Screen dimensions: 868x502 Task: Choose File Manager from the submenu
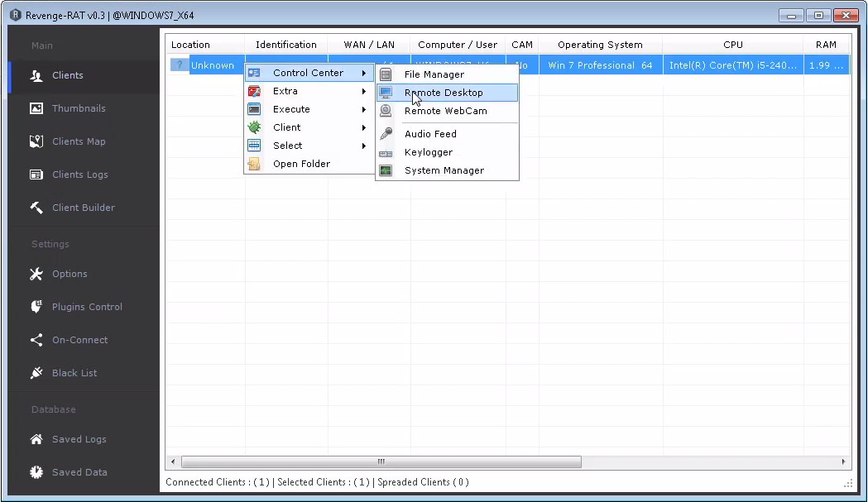point(448,74)
